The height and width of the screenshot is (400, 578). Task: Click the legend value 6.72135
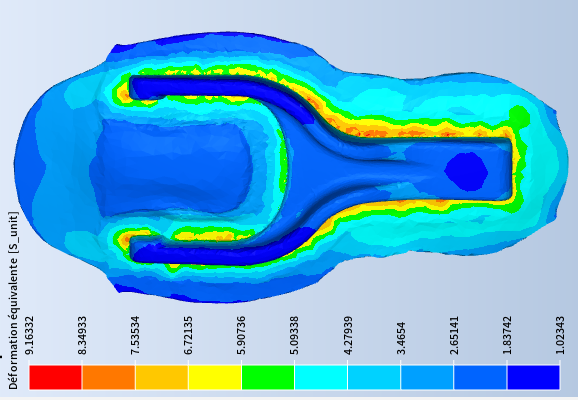coord(188,335)
